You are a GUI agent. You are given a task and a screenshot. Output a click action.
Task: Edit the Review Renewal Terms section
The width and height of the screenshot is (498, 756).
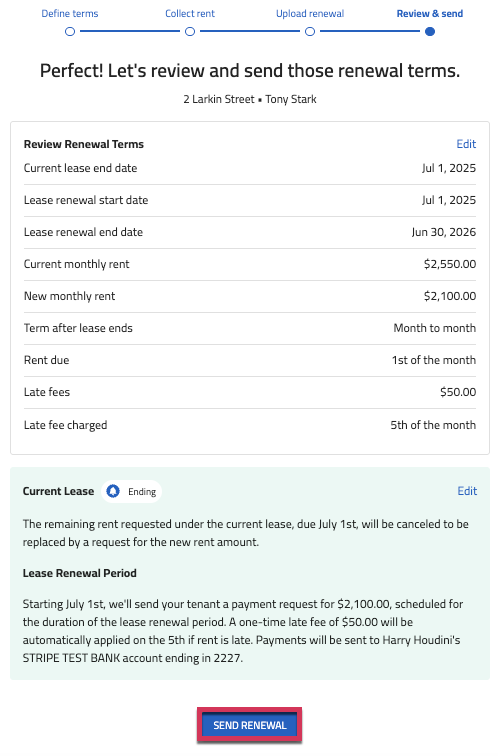(x=466, y=144)
